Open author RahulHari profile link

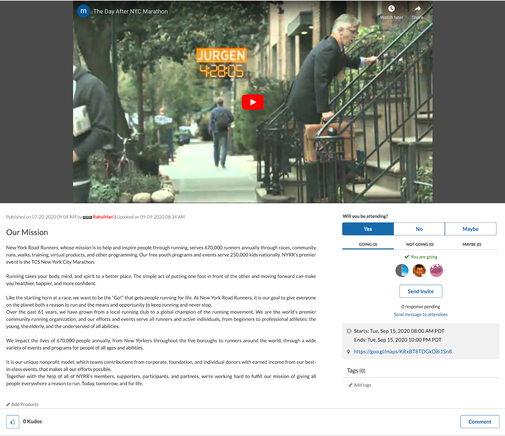tap(103, 217)
